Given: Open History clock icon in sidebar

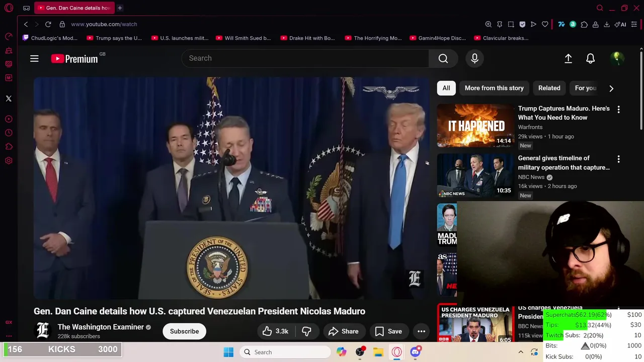Looking at the screenshot, I should (9, 133).
